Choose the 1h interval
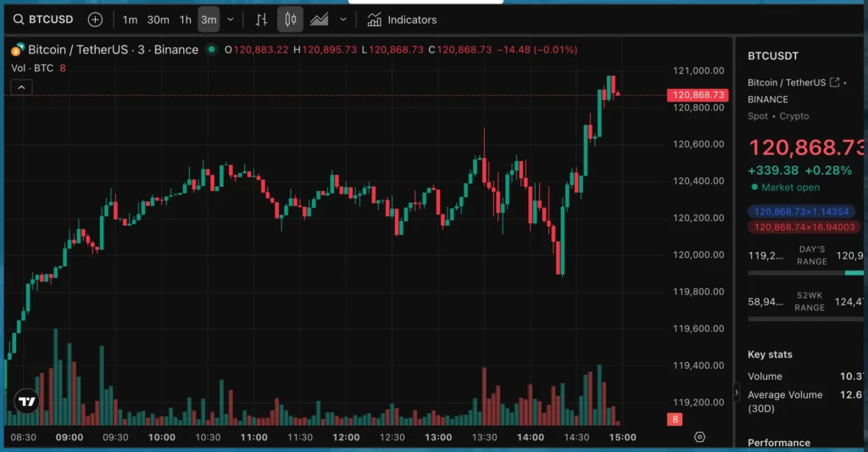Screen dimensions: 868x452 [186, 19]
